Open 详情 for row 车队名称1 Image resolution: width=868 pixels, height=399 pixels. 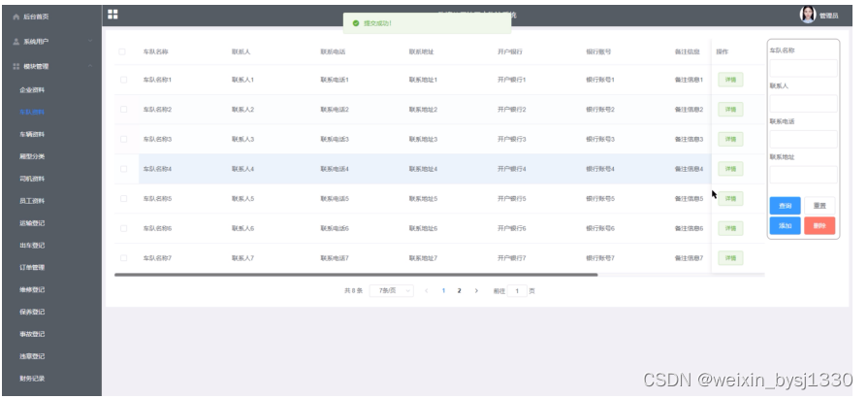click(x=730, y=80)
